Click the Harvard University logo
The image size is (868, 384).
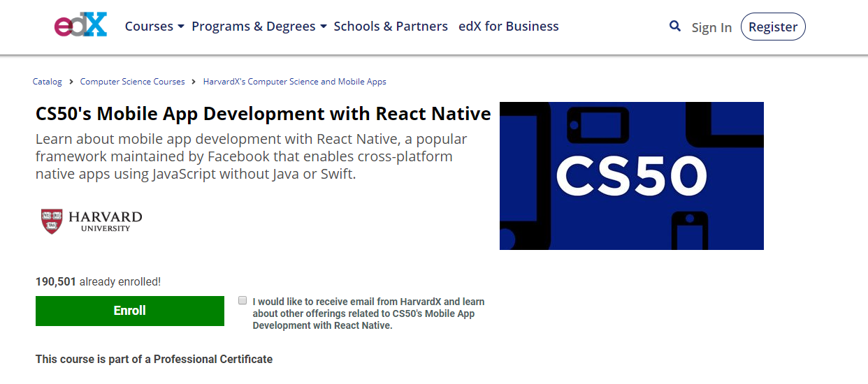click(x=92, y=221)
